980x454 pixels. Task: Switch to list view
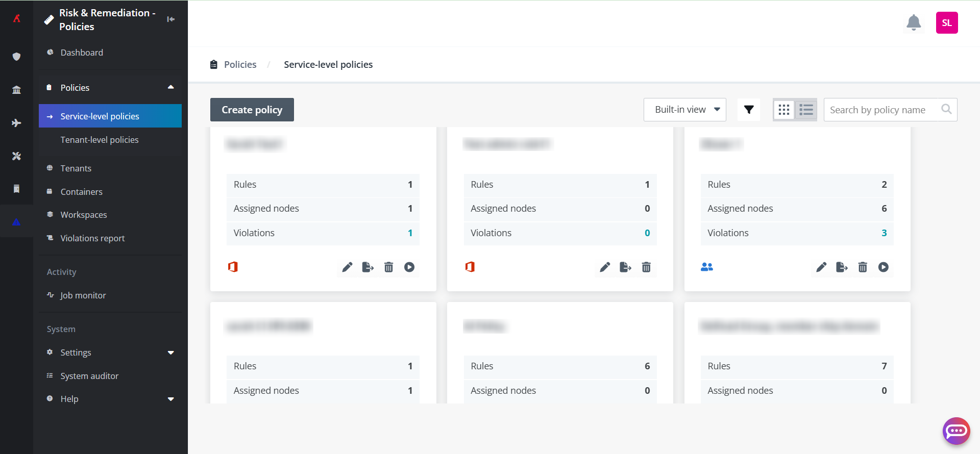pos(806,110)
